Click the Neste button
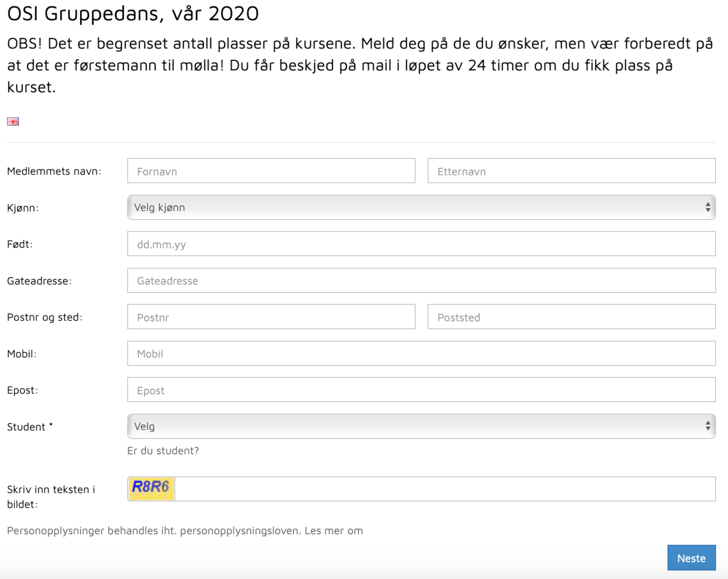The image size is (728, 579). [691, 558]
